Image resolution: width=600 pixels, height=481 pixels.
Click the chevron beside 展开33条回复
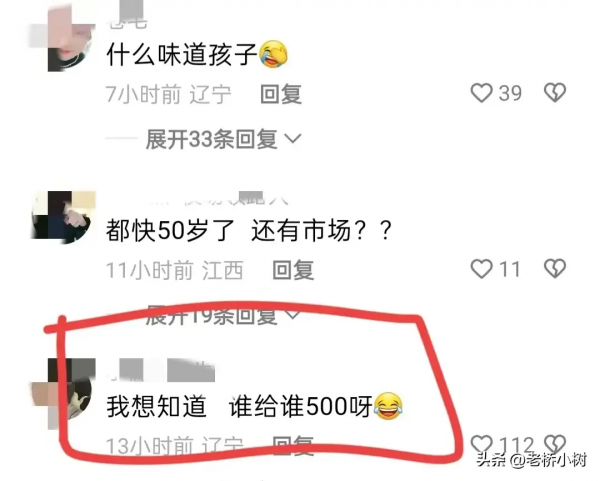(x=293, y=139)
